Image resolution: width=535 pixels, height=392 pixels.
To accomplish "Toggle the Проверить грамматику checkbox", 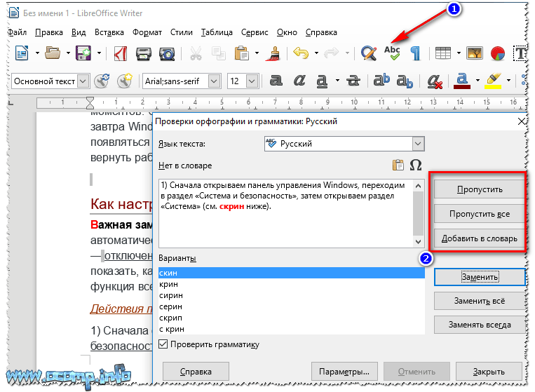I will pos(163,344).
